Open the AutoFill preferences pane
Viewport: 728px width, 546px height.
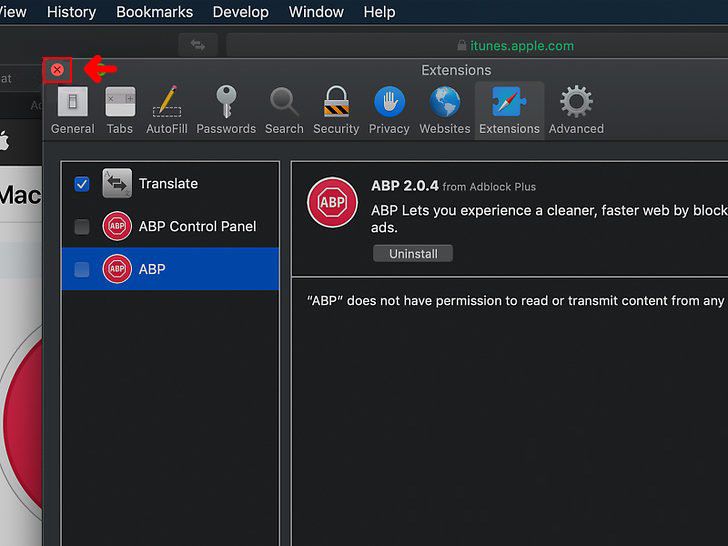tap(167, 110)
